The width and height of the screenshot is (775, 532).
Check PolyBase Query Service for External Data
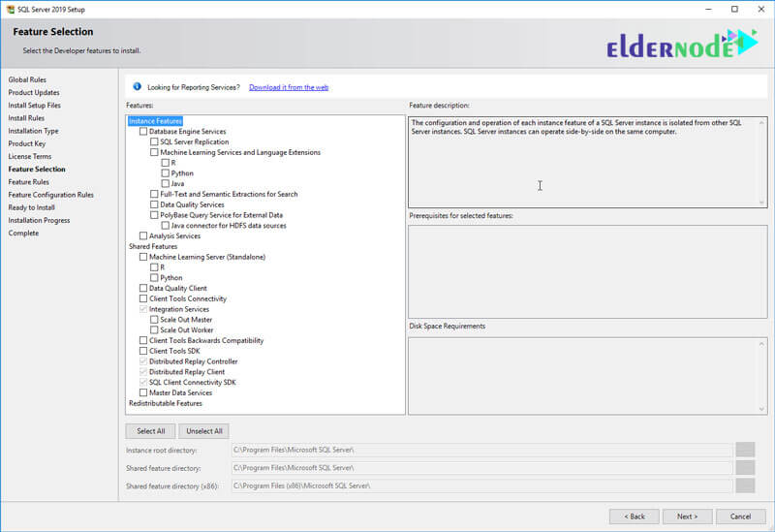point(154,215)
